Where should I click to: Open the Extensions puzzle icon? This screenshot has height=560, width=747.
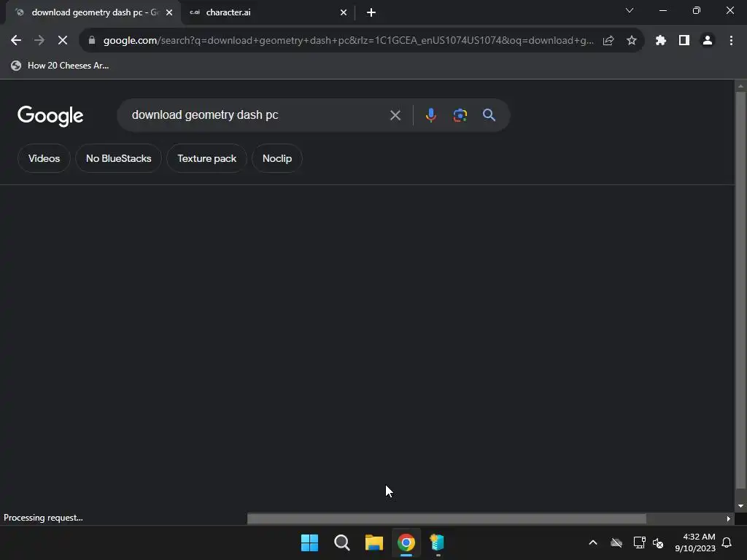(661, 41)
